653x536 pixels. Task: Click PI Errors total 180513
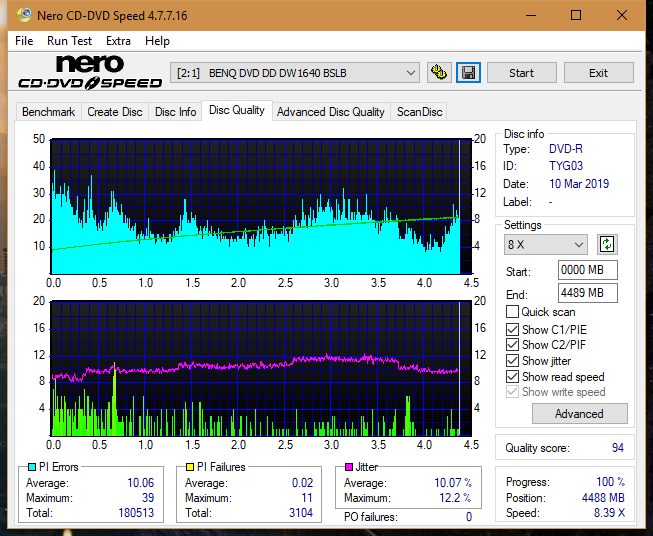(136, 513)
